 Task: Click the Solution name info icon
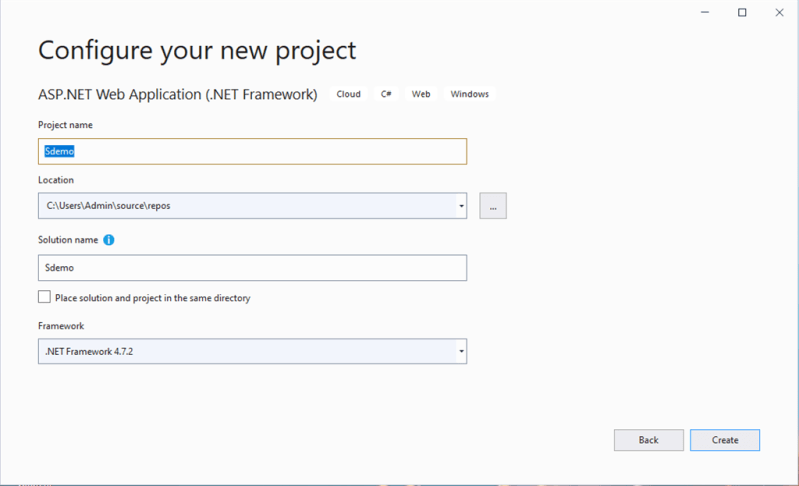pos(109,240)
